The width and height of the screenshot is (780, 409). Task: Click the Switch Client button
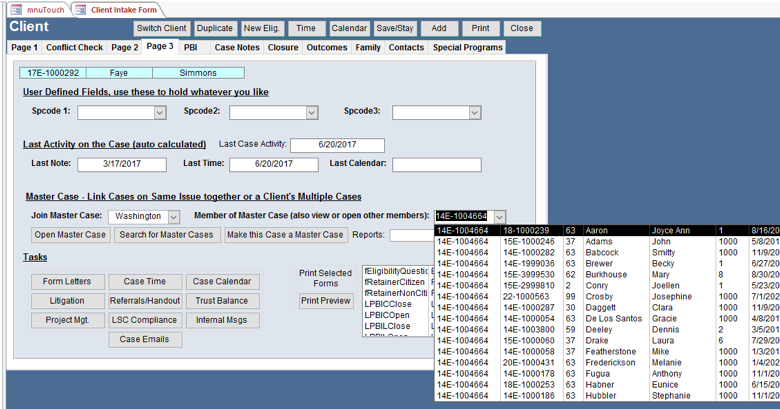(x=161, y=29)
